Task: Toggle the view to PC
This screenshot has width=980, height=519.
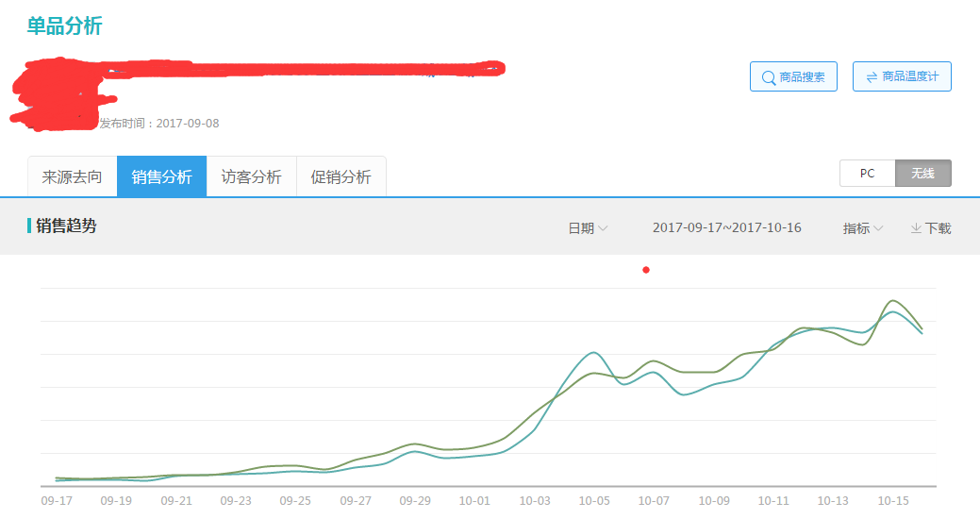Action: [x=867, y=174]
